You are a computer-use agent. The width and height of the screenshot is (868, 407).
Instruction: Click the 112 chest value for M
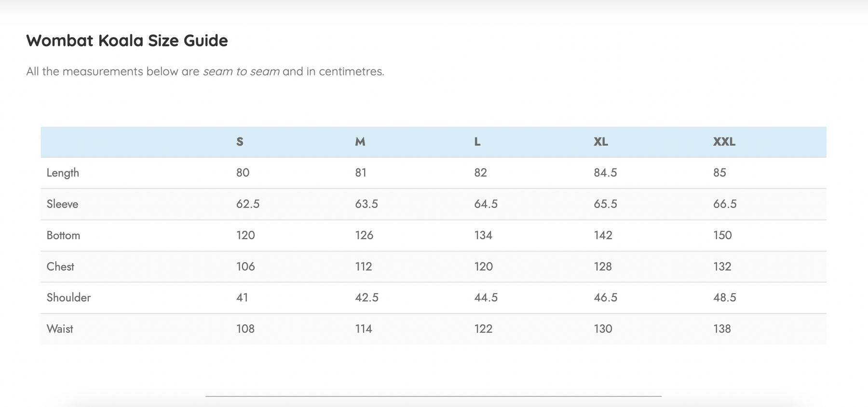[x=364, y=267]
